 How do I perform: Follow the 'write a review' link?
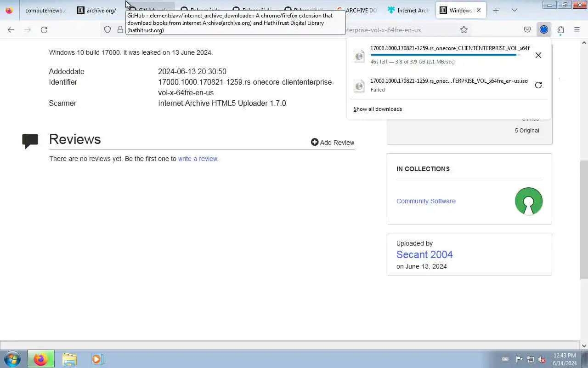(198, 159)
